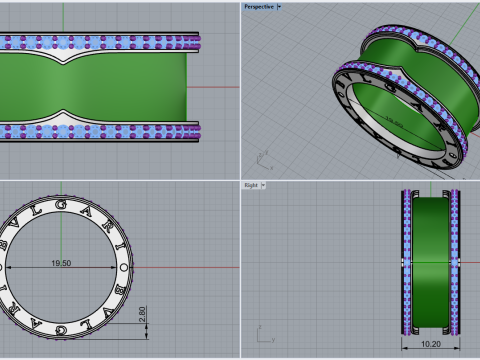Pick the right gemstone band in the Right view
480x360 pixels.
(455, 263)
